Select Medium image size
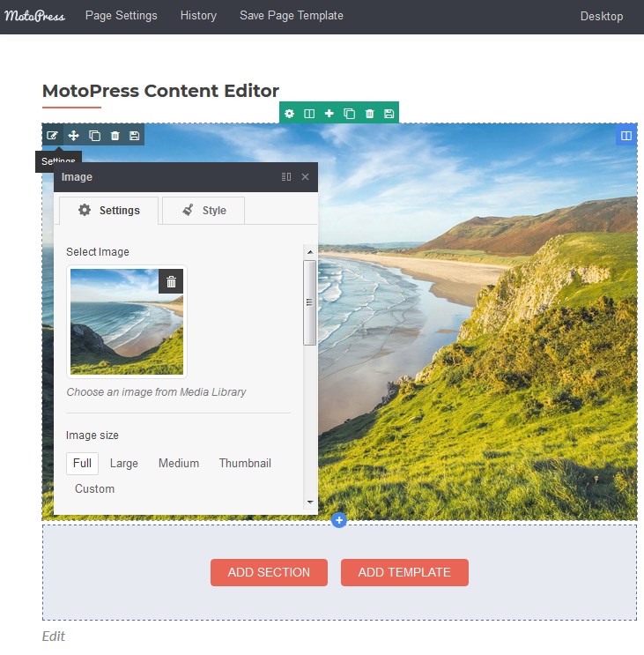The height and width of the screenshot is (655, 644). [179, 464]
